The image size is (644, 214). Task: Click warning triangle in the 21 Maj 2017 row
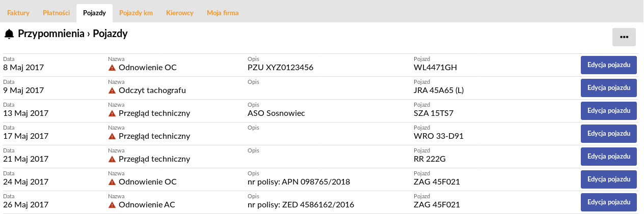tap(112, 159)
